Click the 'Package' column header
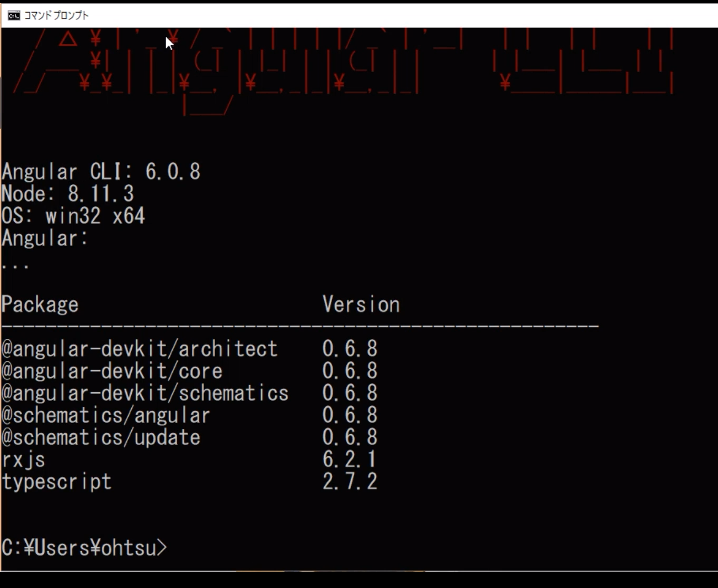The image size is (718, 588). (40, 305)
